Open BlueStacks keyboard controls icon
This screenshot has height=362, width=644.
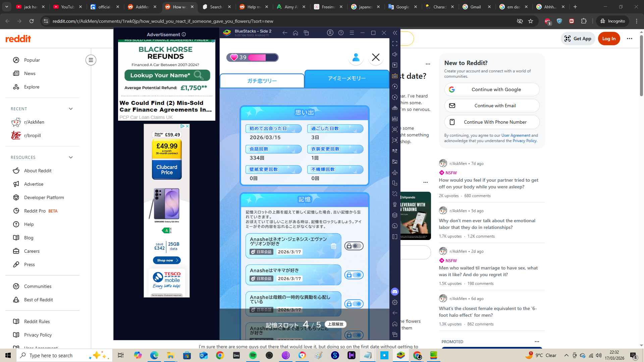coord(395,76)
